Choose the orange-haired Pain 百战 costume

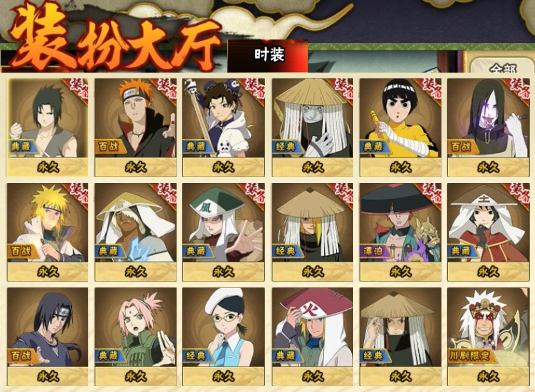tap(135, 128)
